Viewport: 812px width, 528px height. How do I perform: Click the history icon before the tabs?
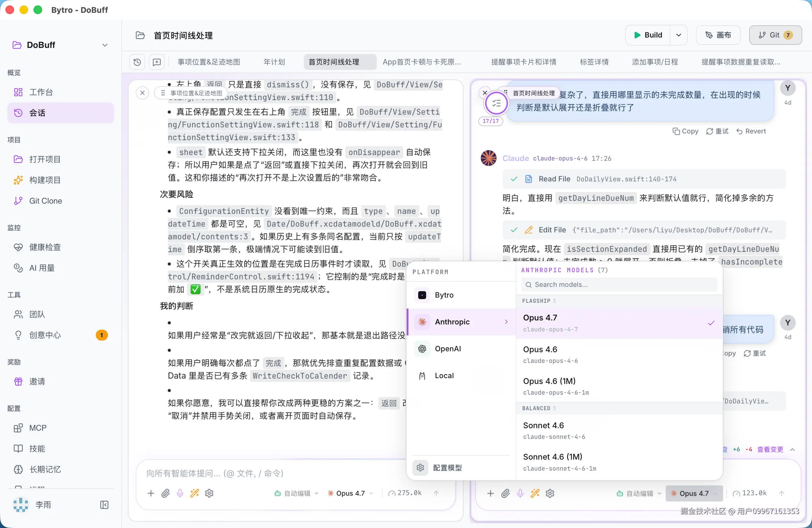click(x=137, y=62)
